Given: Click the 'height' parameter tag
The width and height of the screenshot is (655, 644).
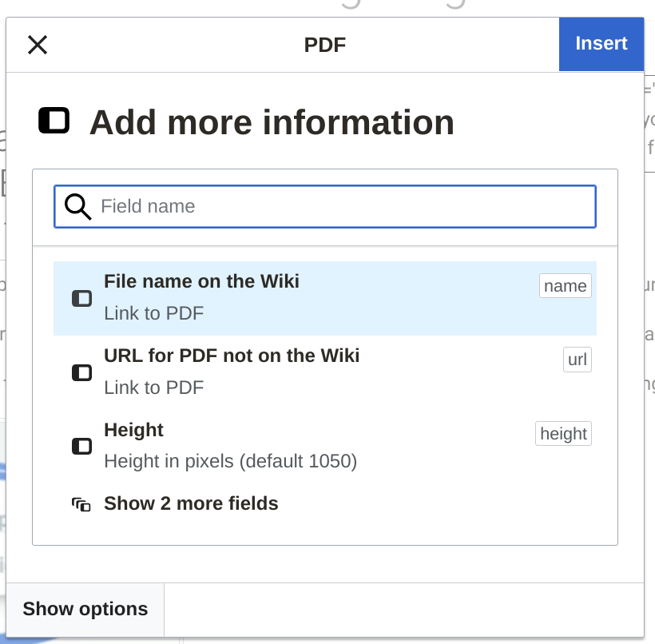Looking at the screenshot, I should [x=563, y=434].
